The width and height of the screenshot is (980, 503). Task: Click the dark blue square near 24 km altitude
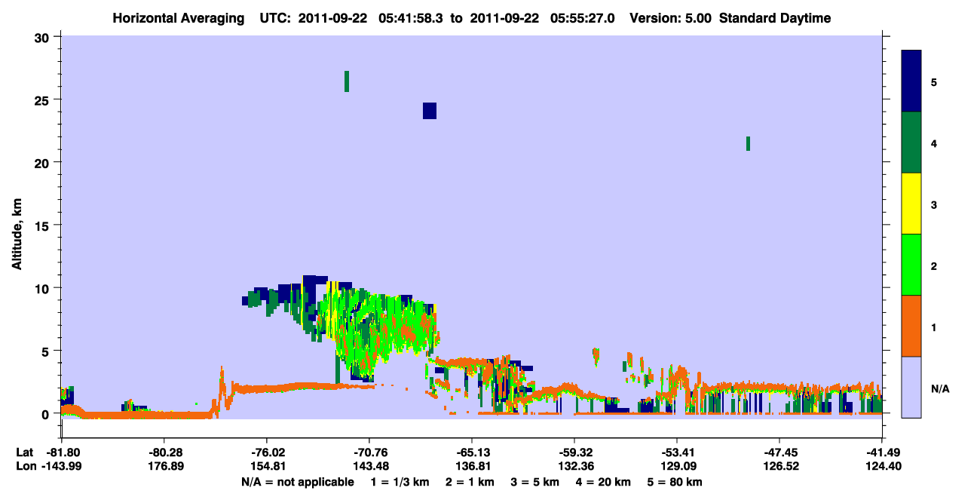430,111
